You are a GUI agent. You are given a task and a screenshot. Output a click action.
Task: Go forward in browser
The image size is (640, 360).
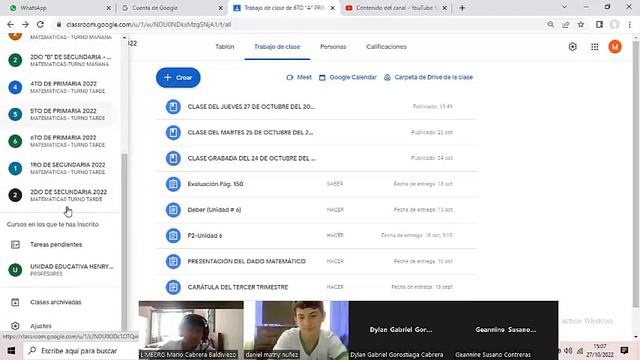pos(25,24)
